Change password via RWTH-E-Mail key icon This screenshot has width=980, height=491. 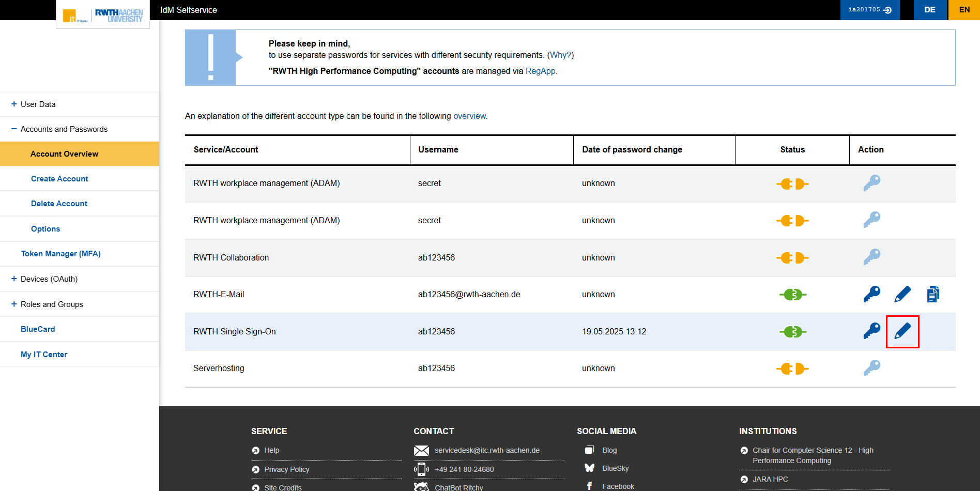pyautogui.click(x=871, y=294)
